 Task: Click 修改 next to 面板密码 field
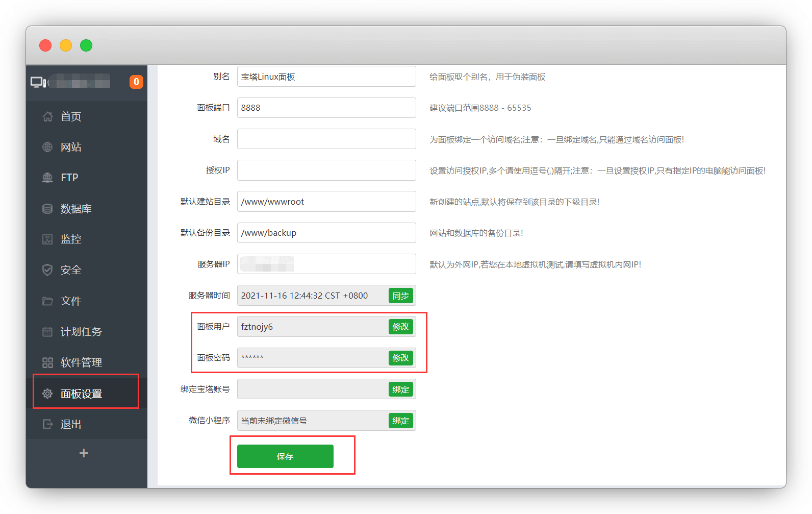pyautogui.click(x=400, y=358)
